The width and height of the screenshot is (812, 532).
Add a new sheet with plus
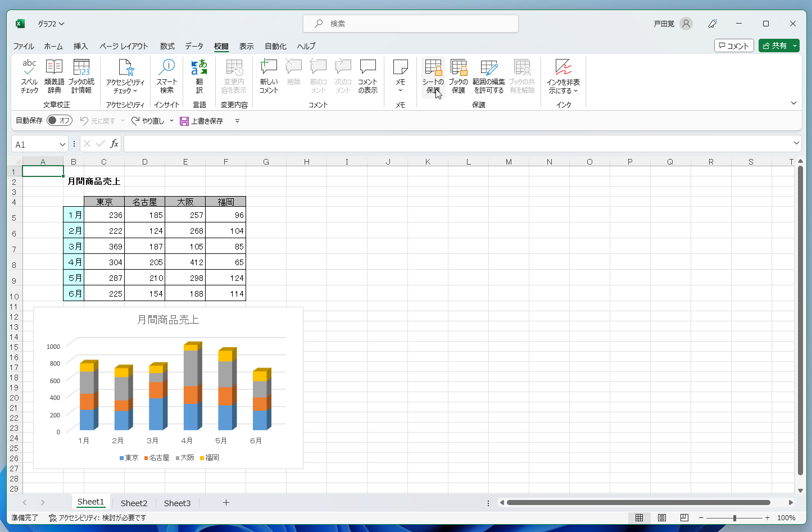226,503
